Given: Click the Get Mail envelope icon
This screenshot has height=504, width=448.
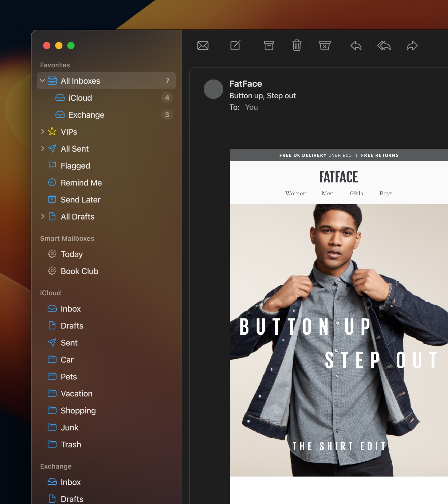Looking at the screenshot, I should [x=203, y=46].
